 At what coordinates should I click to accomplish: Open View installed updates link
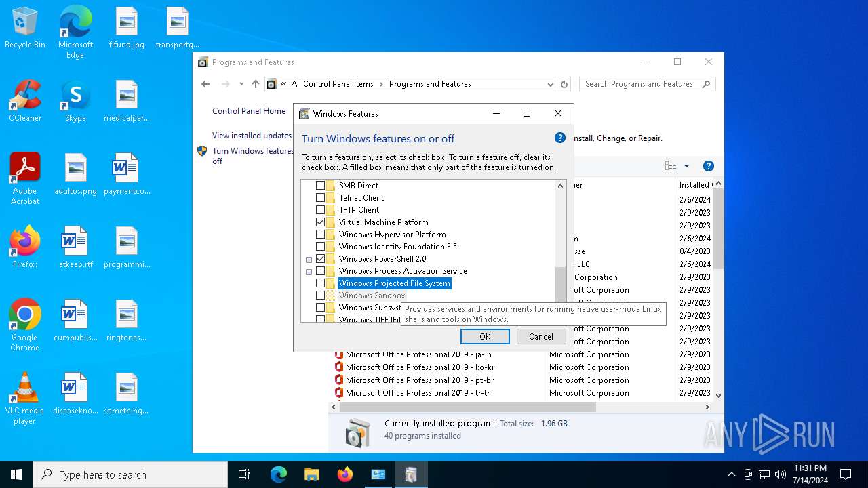[252, 136]
